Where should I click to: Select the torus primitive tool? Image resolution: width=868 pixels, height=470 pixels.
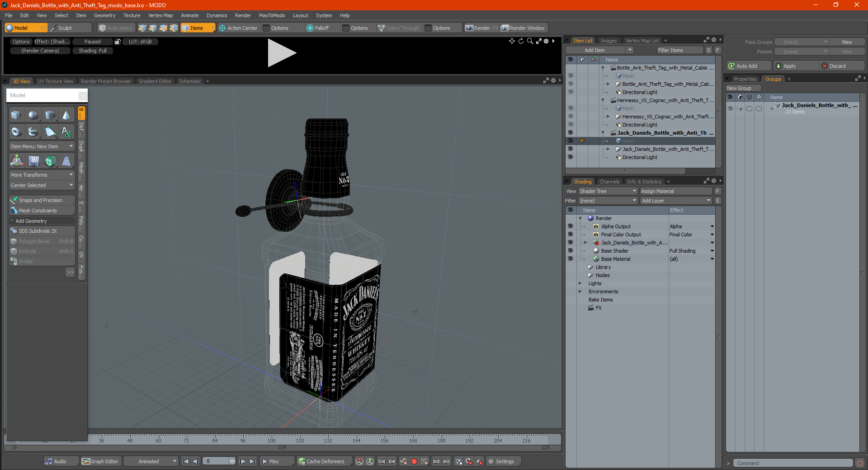pyautogui.click(x=16, y=132)
